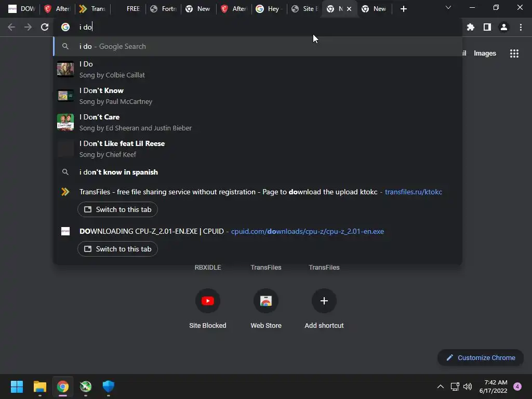Open the blue shield taskbar icon

109,387
